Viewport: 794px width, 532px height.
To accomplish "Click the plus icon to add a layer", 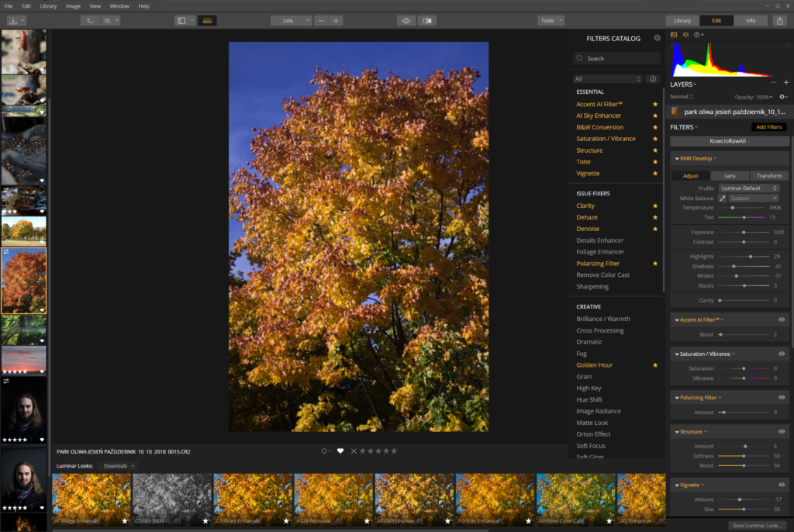I will [x=785, y=83].
